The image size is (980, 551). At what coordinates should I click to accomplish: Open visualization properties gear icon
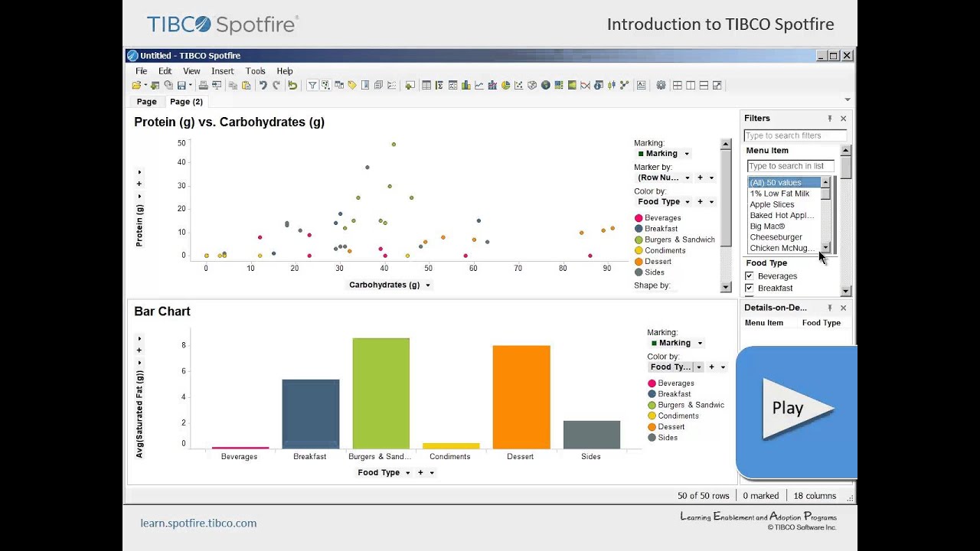(661, 85)
